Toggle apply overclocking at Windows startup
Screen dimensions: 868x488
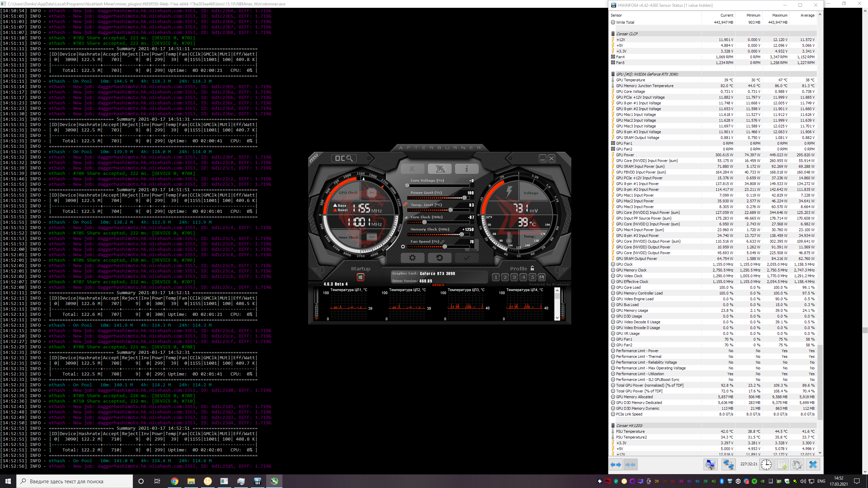[x=360, y=277]
